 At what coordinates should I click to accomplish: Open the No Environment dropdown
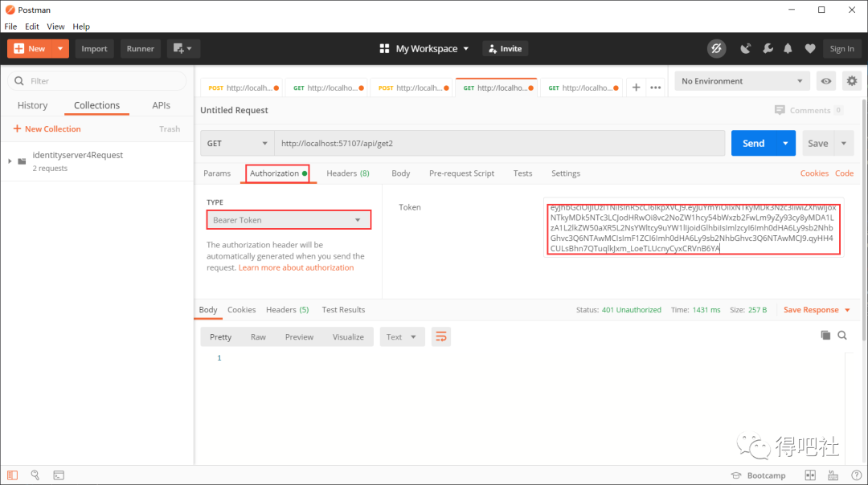pos(742,81)
